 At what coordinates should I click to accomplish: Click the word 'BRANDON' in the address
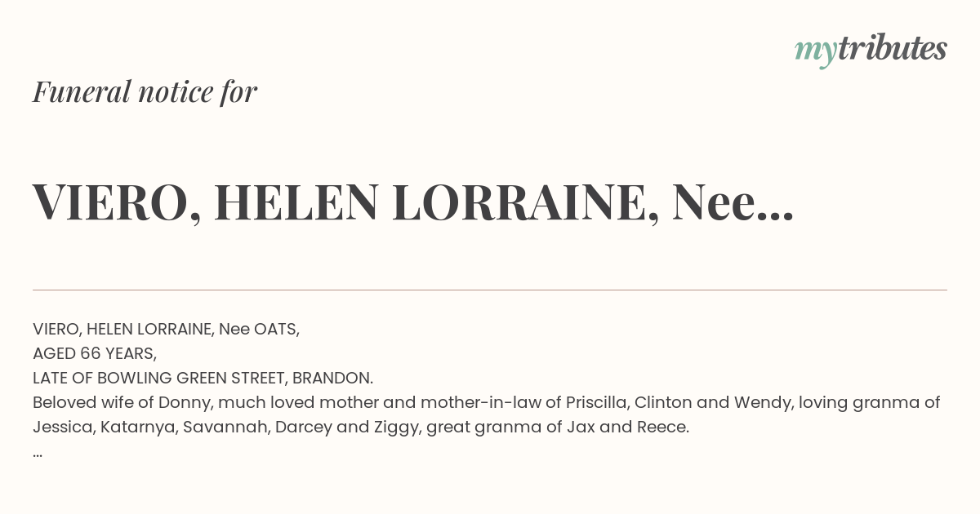coord(332,378)
